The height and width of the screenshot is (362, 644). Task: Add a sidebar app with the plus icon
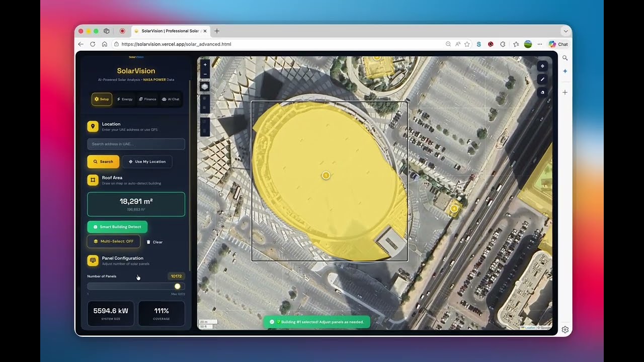coord(565,93)
